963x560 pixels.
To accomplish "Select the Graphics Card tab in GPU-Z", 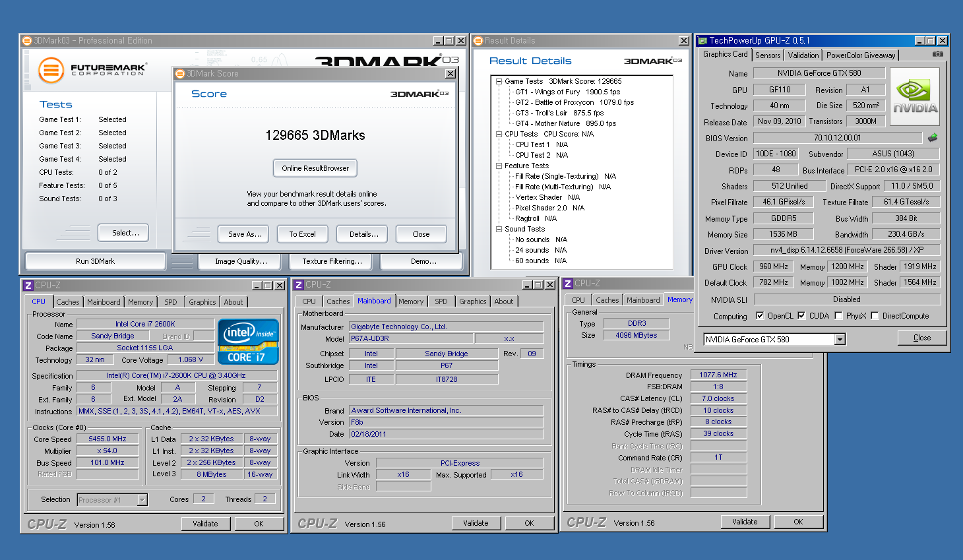I will [726, 54].
